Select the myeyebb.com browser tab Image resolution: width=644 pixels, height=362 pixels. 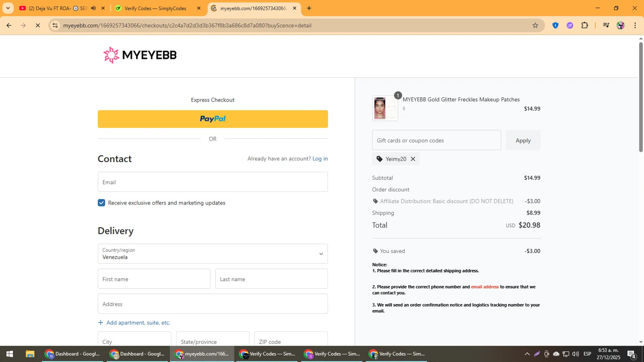[253, 8]
